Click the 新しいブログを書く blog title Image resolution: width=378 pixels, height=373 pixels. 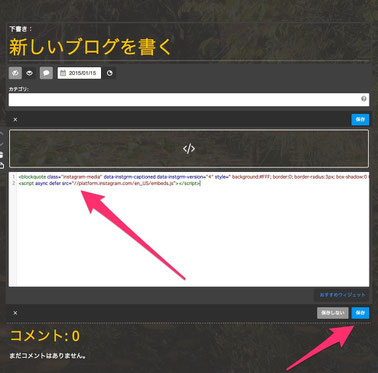[x=90, y=47]
